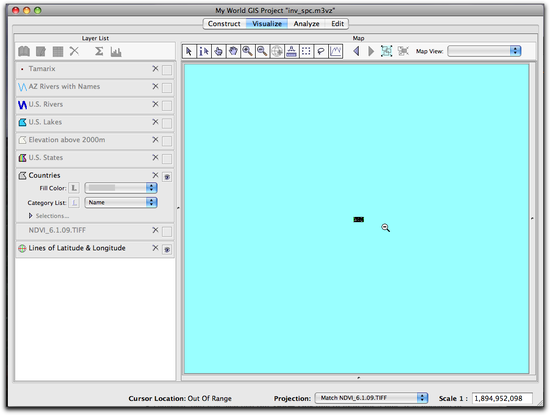
Task: Select the zoom in magnifier tool
Action: (248, 51)
